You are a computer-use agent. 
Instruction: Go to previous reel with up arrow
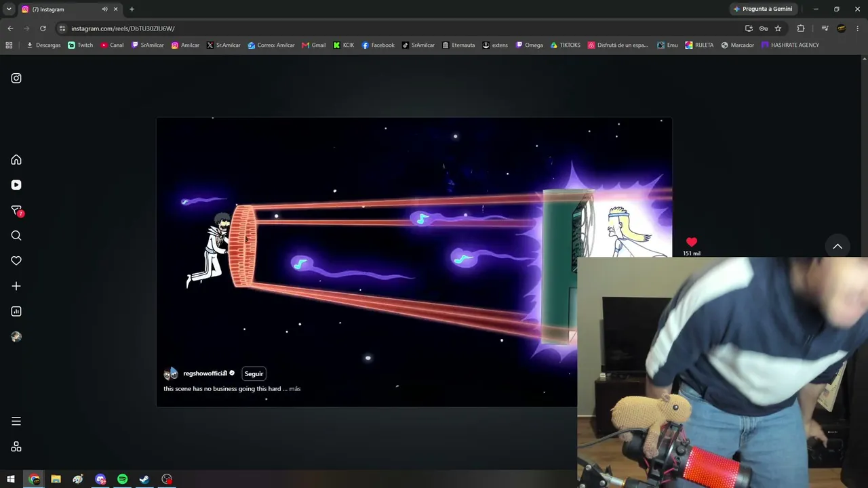[837, 246]
